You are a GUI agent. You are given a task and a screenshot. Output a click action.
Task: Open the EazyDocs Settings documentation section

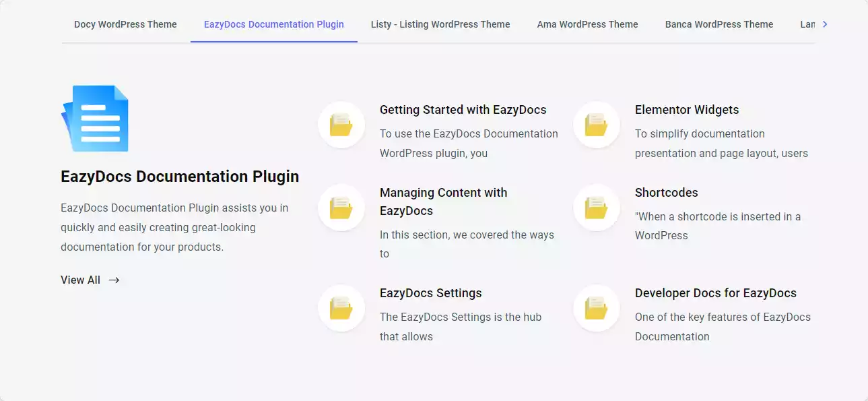tap(430, 292)
